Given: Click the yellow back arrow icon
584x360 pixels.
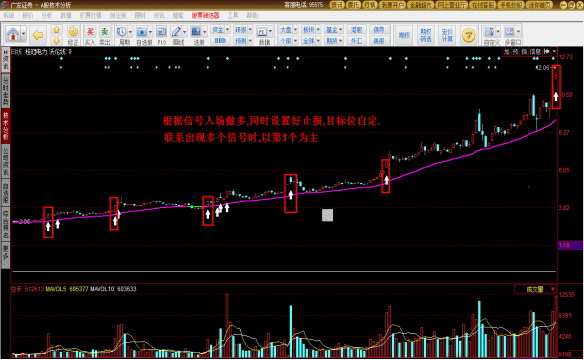Looking at the screenshot, I should (x=38, y=35).
